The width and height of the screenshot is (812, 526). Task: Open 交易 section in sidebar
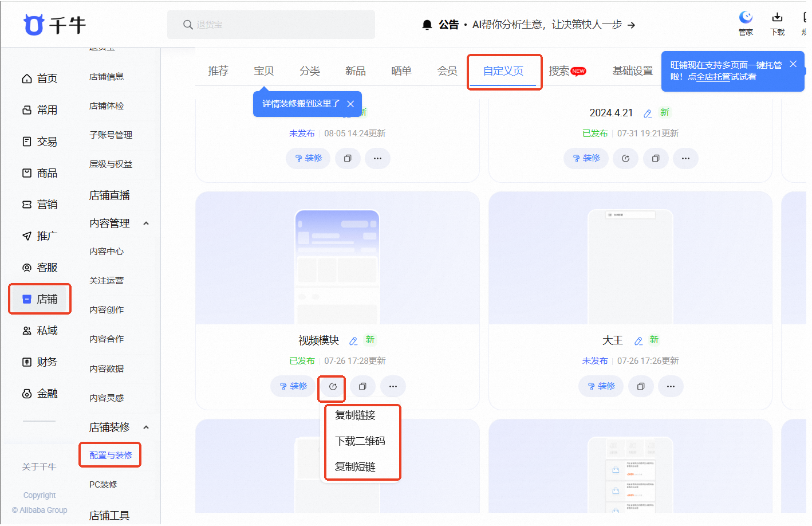40,142
